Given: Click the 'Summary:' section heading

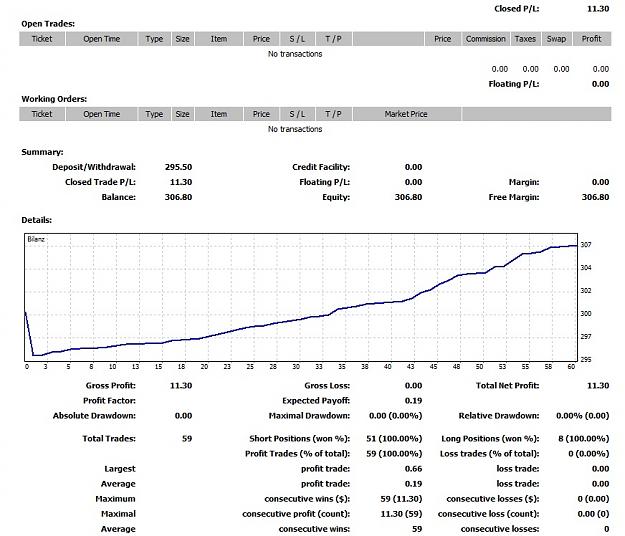Looking at the screenshot, I should pyautogui.click(x=42, y=152).
